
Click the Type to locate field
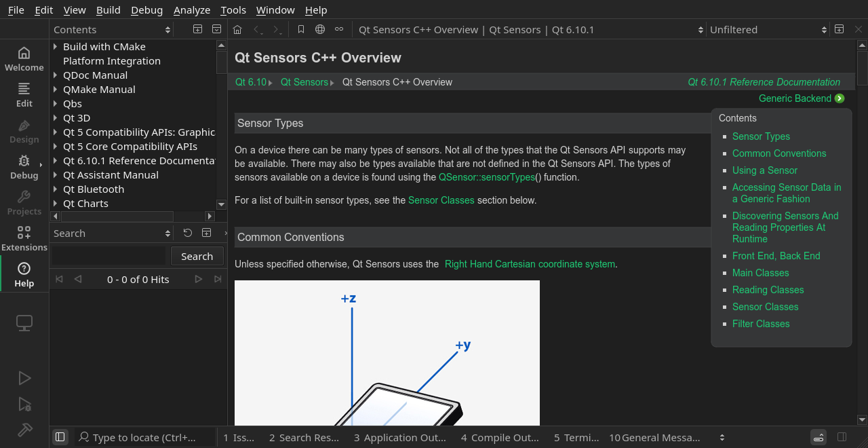(144, 437)
